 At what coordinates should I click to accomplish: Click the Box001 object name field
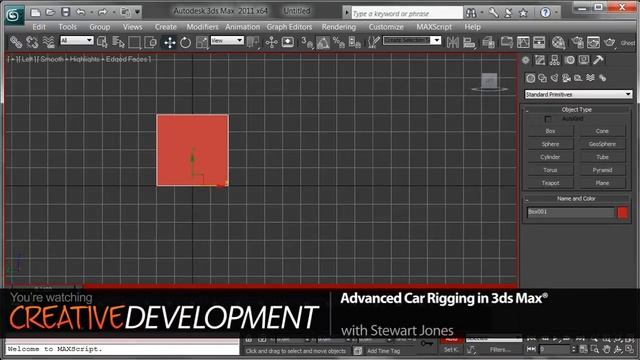click(571, 212)
